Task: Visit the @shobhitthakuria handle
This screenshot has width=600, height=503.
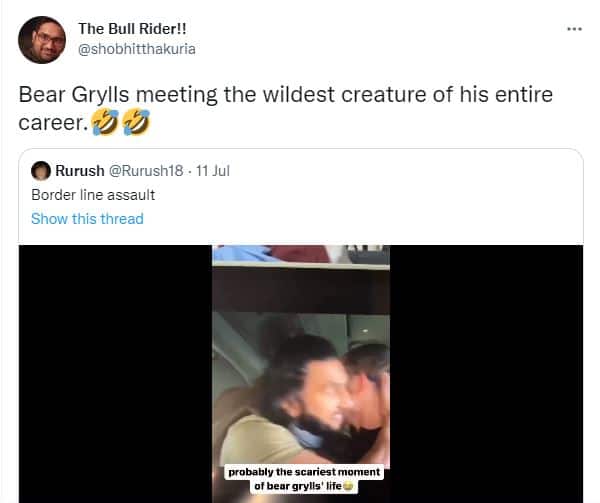Action: pos(137,49)
